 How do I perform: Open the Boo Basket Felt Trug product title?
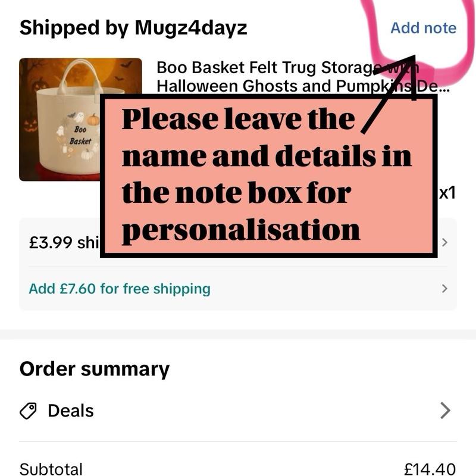click(303, 77)
